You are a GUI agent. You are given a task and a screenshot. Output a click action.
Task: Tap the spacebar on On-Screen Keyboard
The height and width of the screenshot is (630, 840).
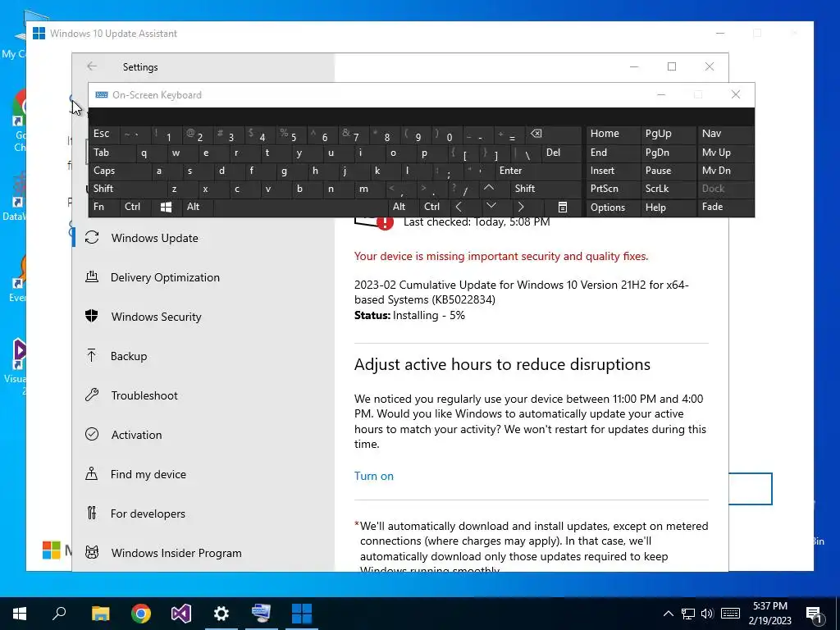[x=300, y=207]
